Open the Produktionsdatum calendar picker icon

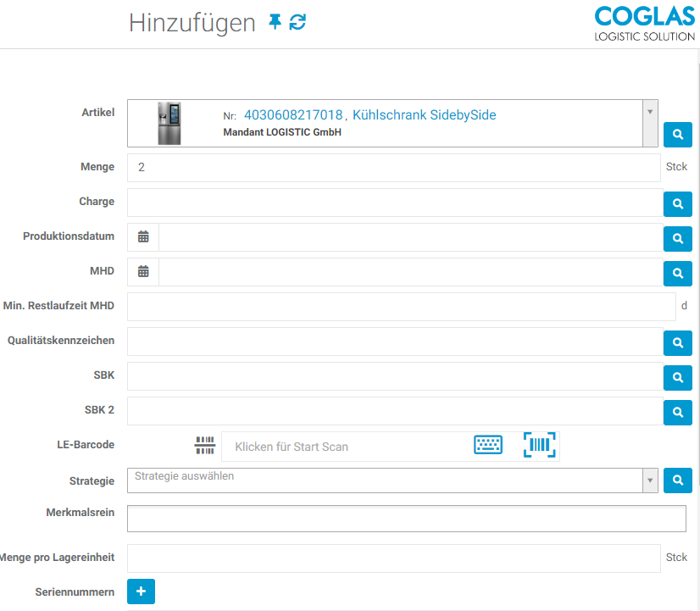143,237
